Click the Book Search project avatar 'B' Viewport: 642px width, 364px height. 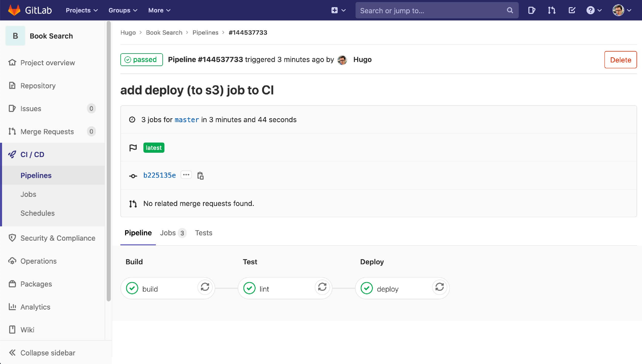point(15,36)
